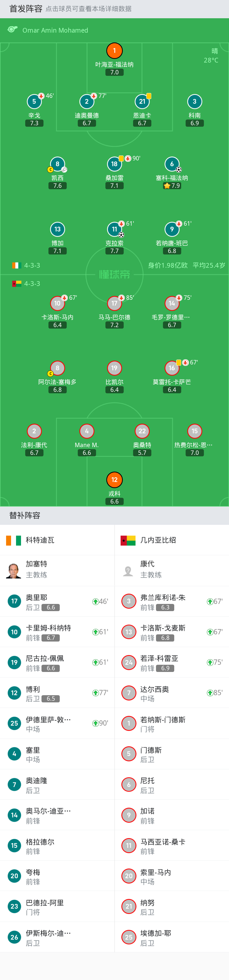Viewport: 229px width, 980px height.
Task: Tap substitute 卡里姆-科纳特 number 10 badge
Action: point(14,632)
